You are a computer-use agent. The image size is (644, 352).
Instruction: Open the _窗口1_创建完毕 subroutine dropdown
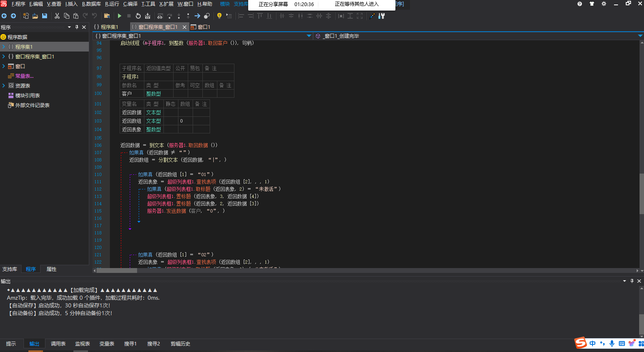coord(640,36)
